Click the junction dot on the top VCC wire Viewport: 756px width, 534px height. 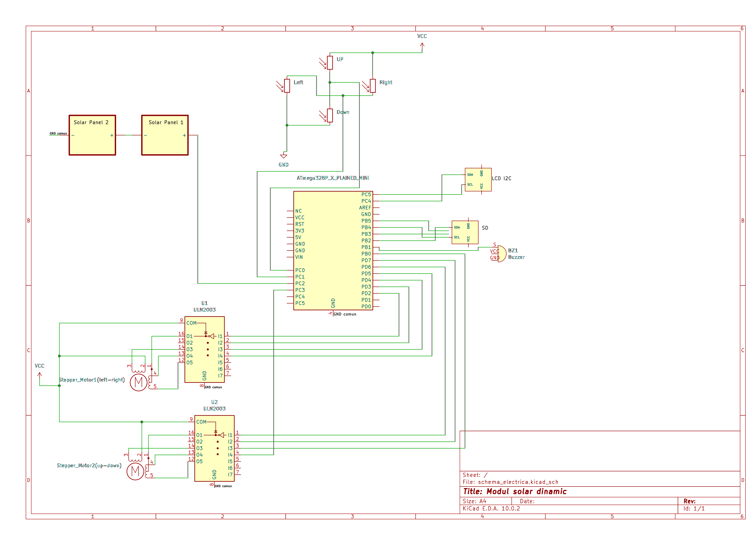pos(373,53)
